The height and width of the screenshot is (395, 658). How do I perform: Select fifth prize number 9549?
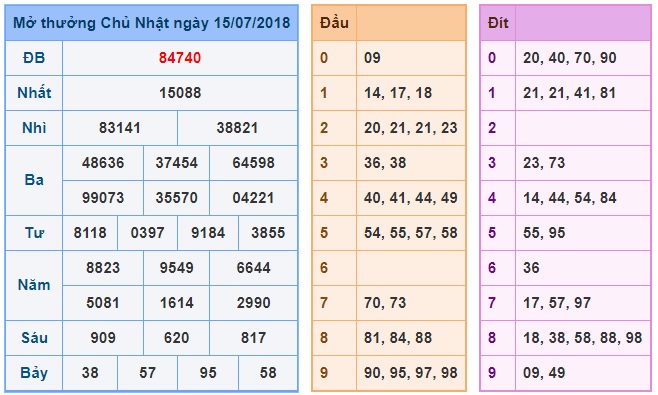pyautogui.click(x=176, y=268)
